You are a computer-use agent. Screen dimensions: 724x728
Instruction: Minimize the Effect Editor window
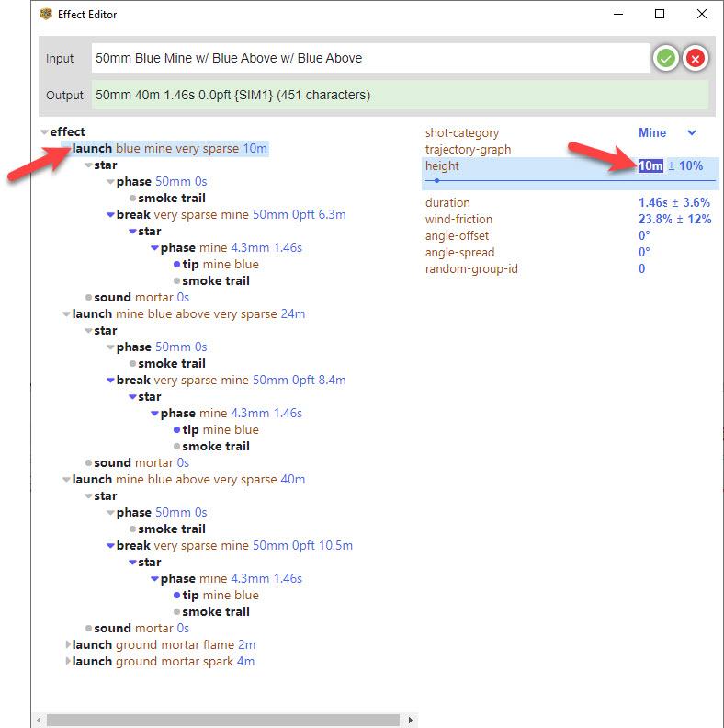(617, 14)
